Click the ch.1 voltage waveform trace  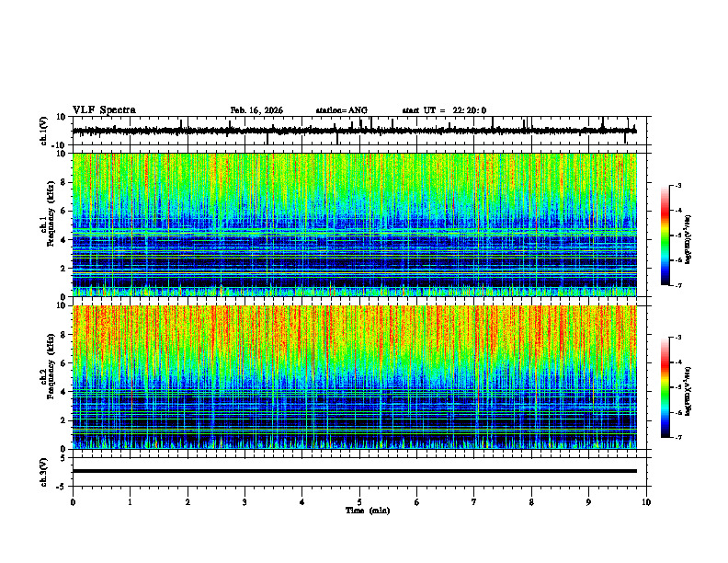tap(354, 131)
